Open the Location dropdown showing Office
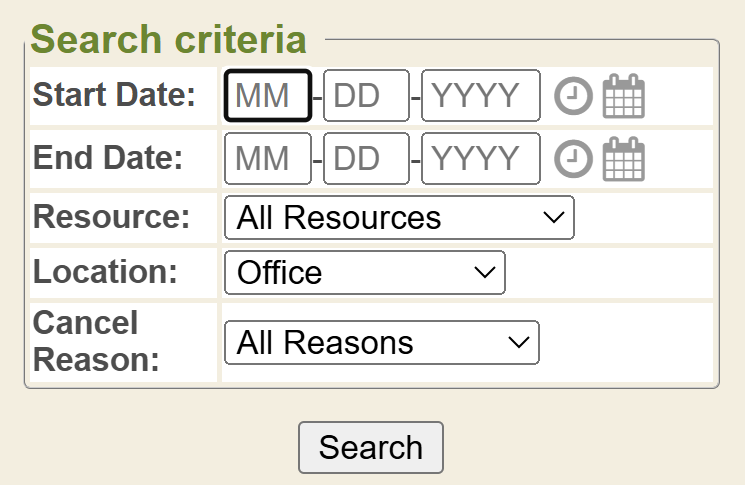 coord(364,272)
